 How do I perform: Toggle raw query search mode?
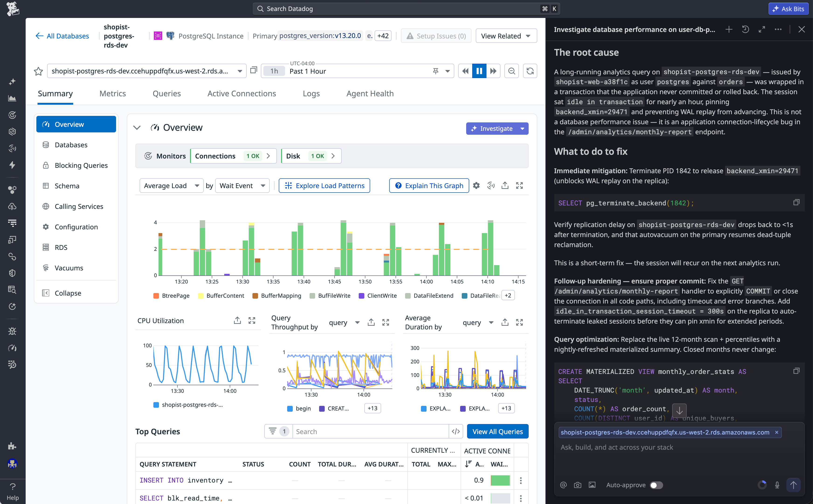[x=455, y=431]
